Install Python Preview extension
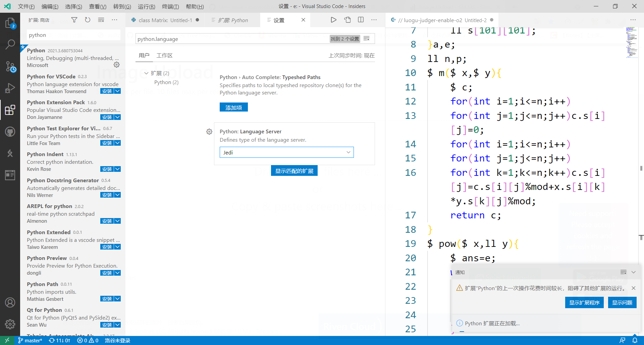 point(107,273)
